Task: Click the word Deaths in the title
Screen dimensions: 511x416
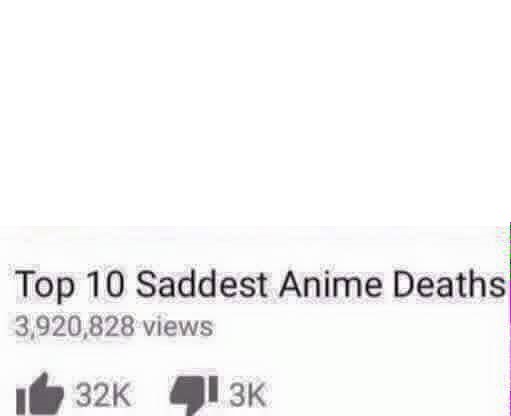Action: pos(450,284)
